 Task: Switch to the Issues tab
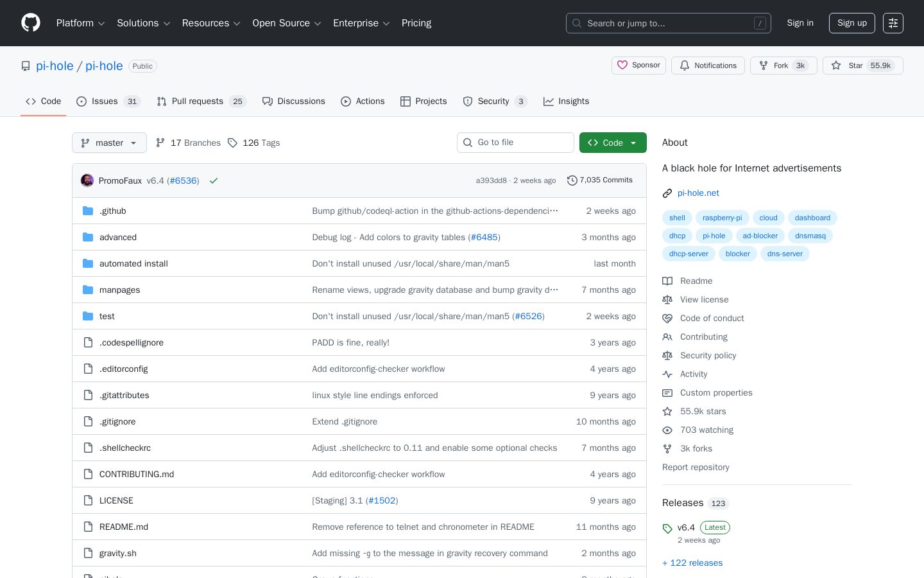(x=108, y=101)
